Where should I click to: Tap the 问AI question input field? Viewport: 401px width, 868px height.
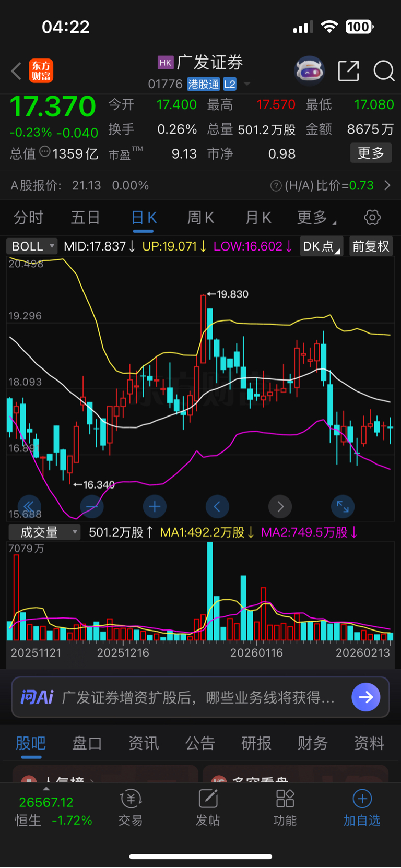point(200,697)
